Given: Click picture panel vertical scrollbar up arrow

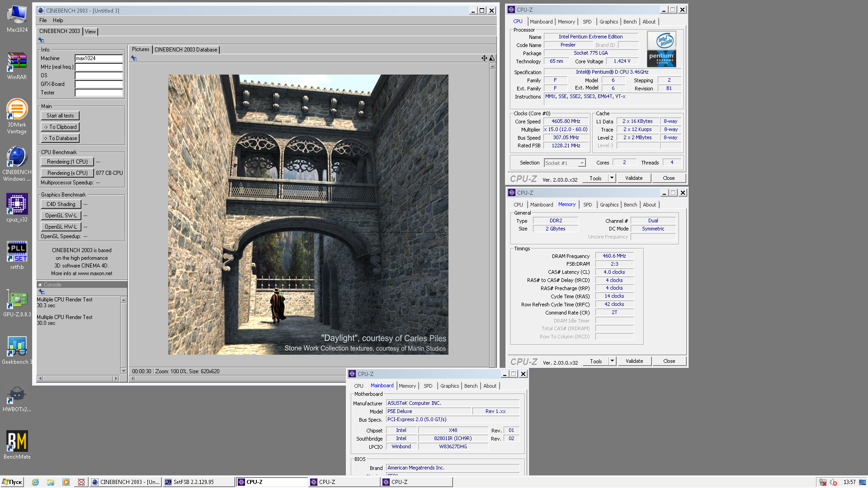Looking at the screenshot, I should point(492,66).
